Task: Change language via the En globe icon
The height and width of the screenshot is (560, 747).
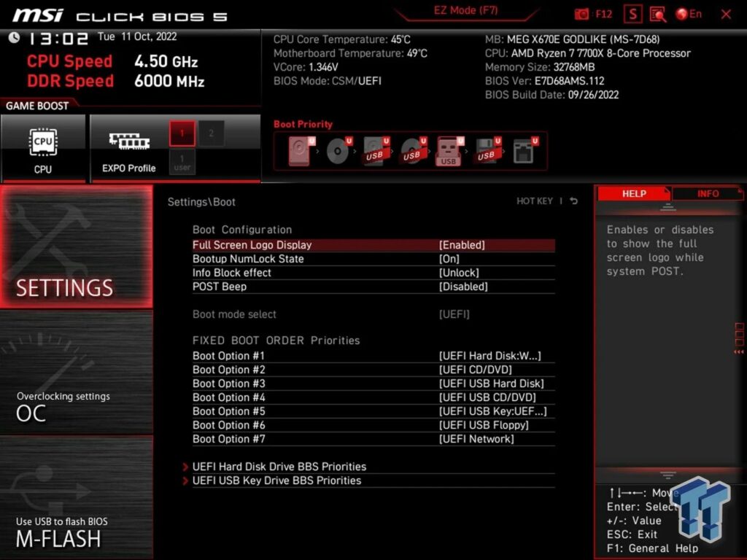Action: click(x=689, y=14)
